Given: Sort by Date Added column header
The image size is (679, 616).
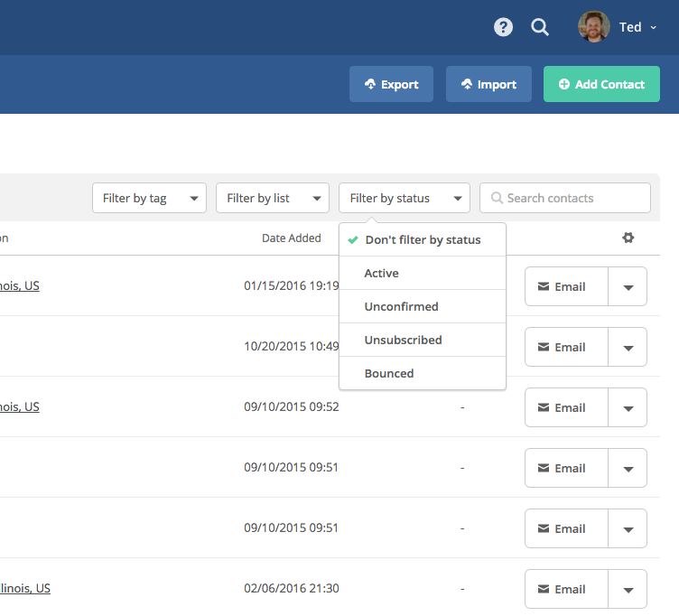Looking at the screenshot, I should tap(291, 238).
